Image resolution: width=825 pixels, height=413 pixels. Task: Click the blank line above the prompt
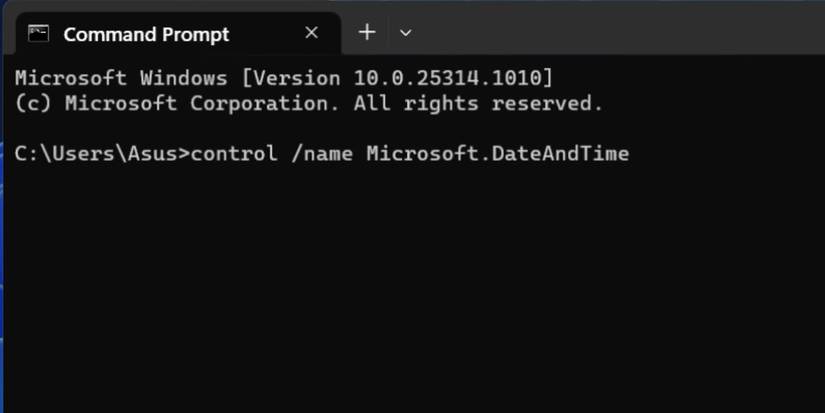[x=300, y=128]
